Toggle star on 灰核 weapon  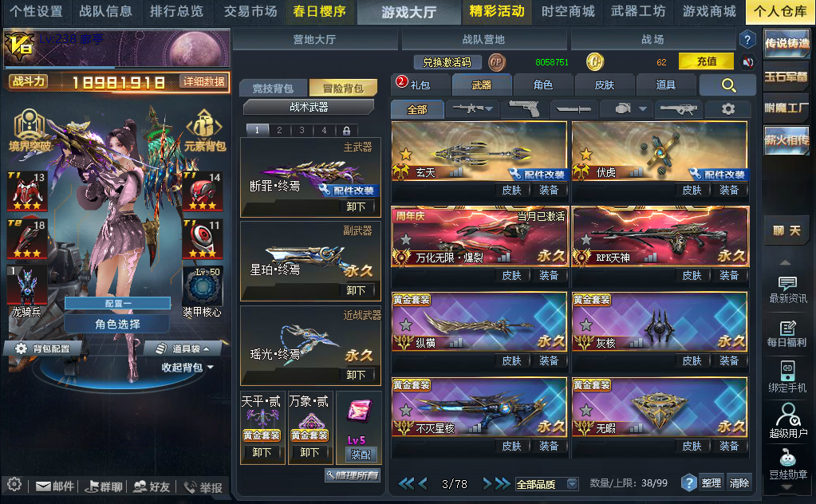586,325
